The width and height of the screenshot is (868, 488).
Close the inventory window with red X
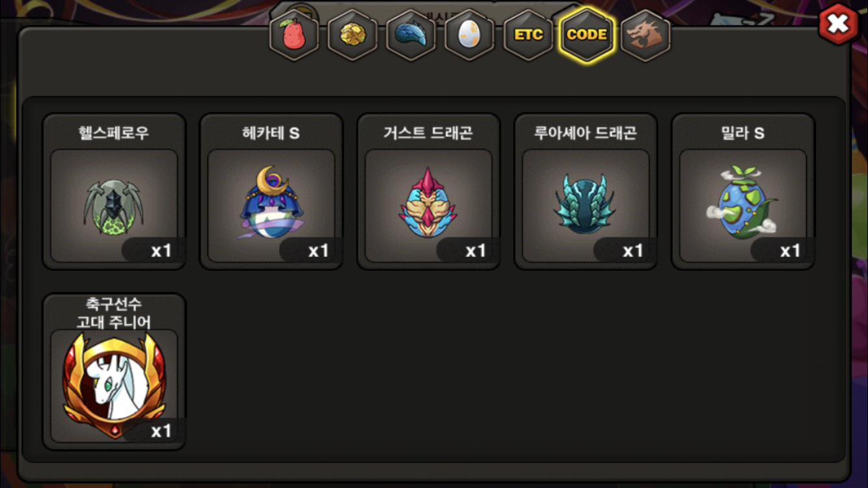point(838,24)
